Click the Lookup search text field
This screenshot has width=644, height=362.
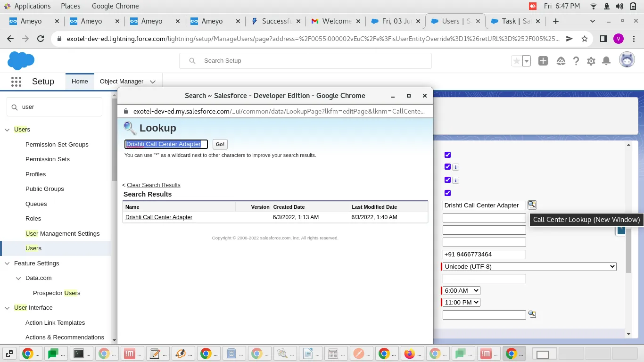tap(166, 144)
